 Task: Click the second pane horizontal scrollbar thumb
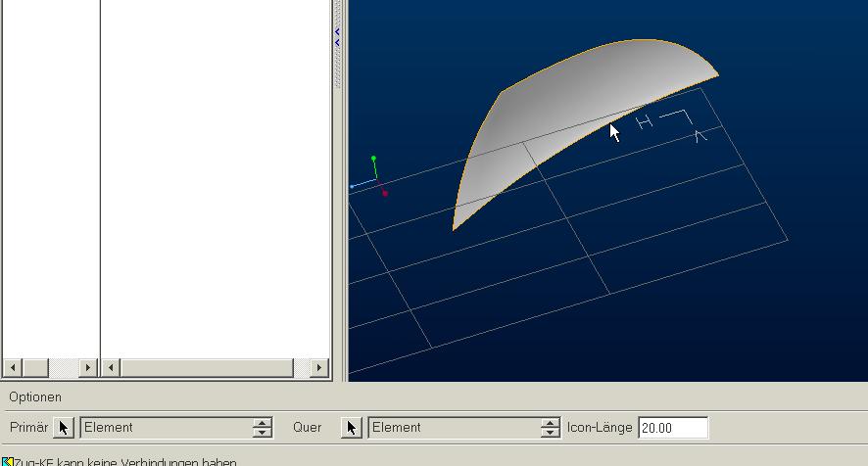(207, 367)
